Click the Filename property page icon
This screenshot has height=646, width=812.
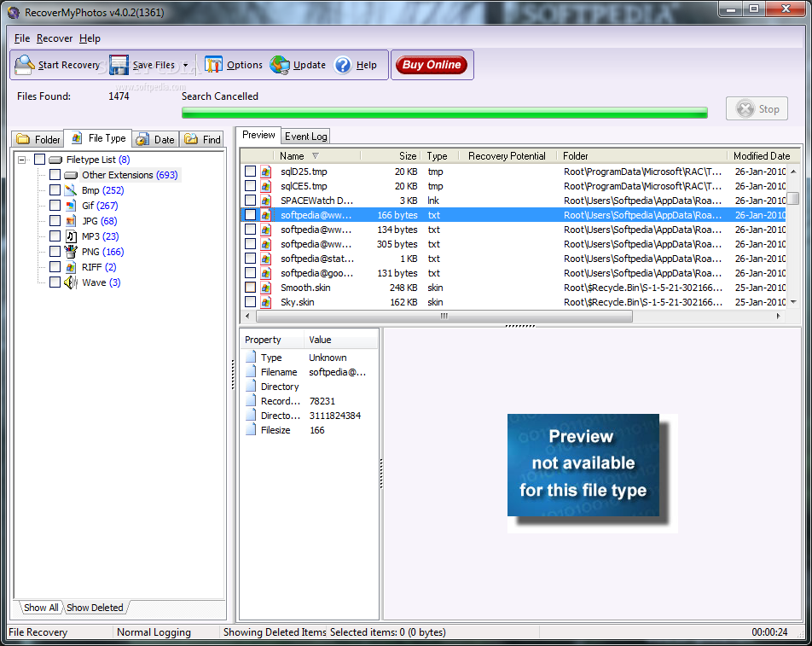251,372
